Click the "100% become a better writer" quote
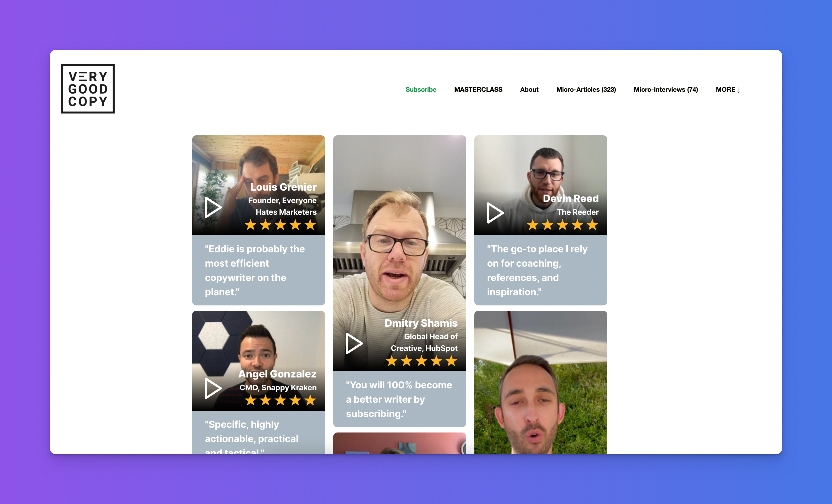 [399, 399]
